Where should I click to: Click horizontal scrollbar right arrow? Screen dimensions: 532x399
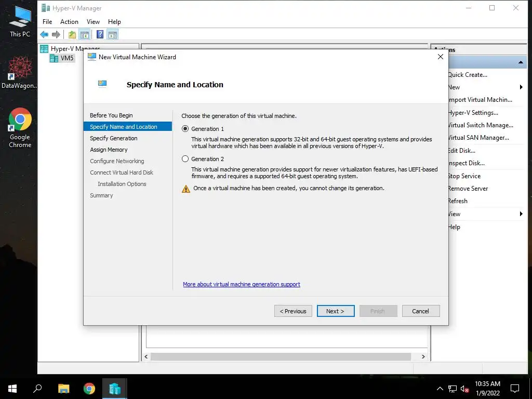423,356
